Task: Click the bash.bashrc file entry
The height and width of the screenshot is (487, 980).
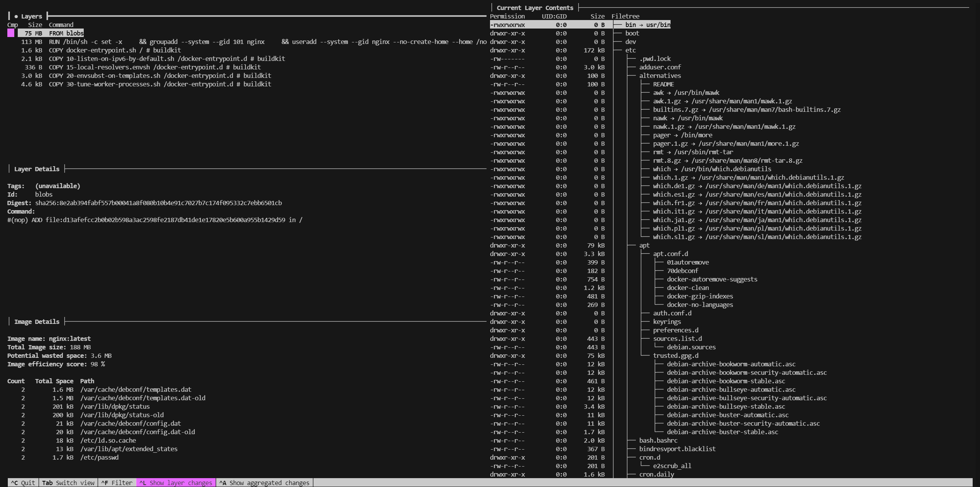Action: pyautogui.click(x=658, y=440)
